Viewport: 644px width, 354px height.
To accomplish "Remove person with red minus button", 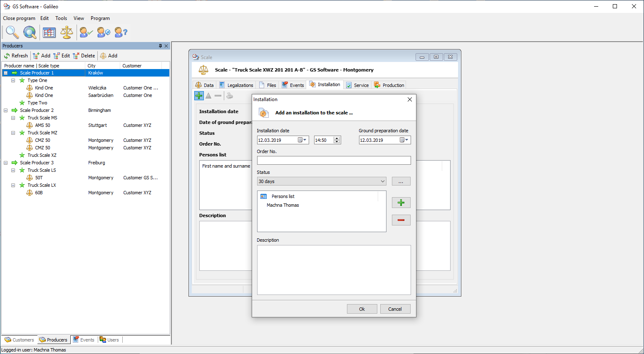I will [x=401, y=220].
